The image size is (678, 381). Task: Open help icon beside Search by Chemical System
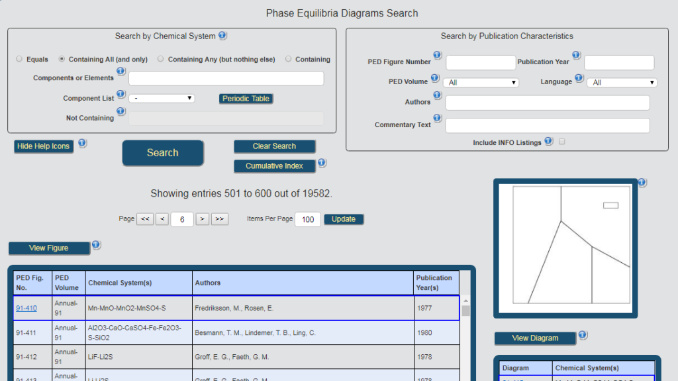pos(222,35)
